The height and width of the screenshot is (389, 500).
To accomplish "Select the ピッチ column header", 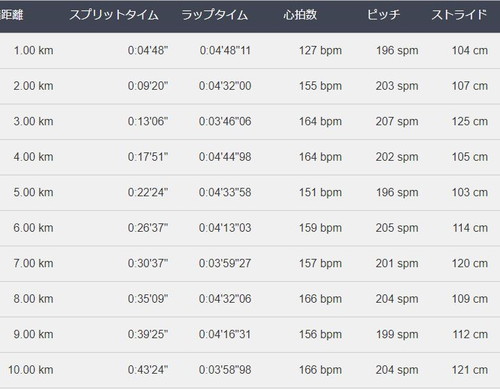I will (x=383, y=15).
